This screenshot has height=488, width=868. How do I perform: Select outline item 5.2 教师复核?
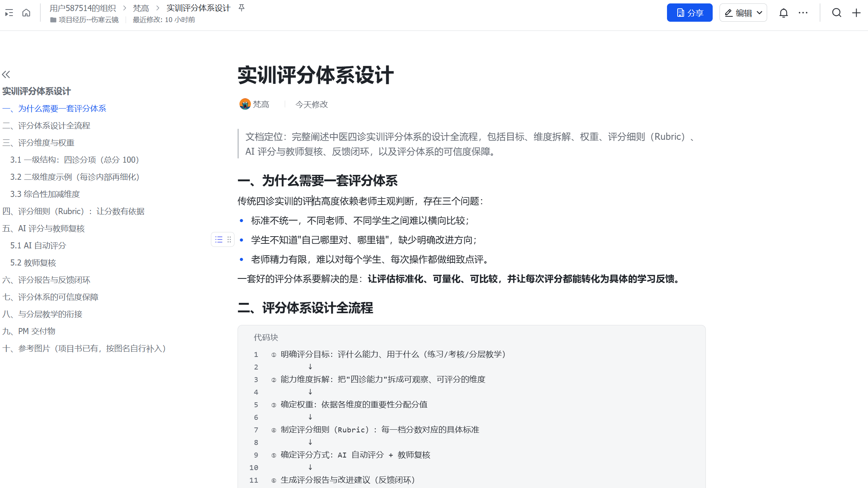coord(33,263)
